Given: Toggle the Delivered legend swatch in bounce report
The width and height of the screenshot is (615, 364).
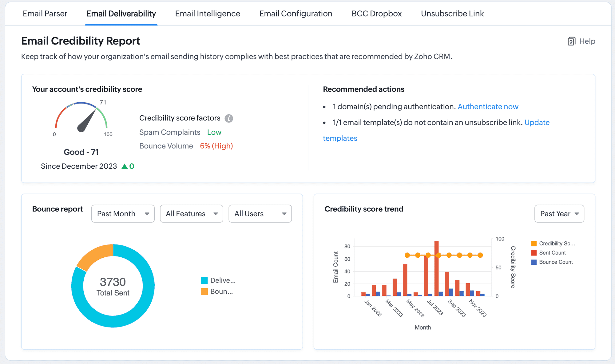Looking at the screenshot, I should coord(204,280).
